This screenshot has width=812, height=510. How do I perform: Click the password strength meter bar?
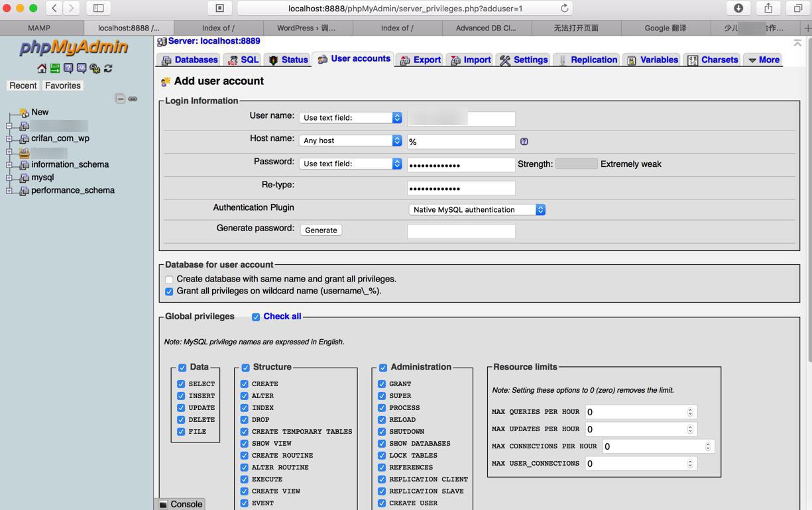click(576, 164)
